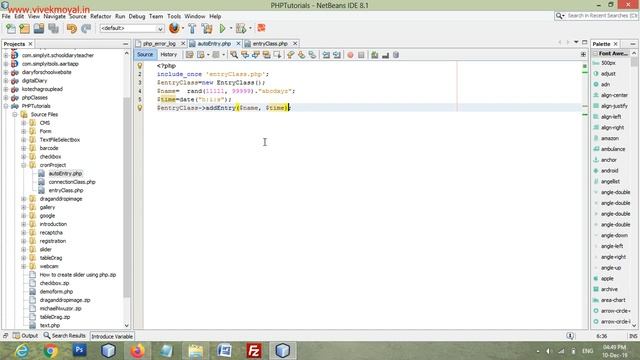The height and width of the screenshot is (360, 640).
Task: Select the ambulance palette item
Action: [x=613, y=149]
